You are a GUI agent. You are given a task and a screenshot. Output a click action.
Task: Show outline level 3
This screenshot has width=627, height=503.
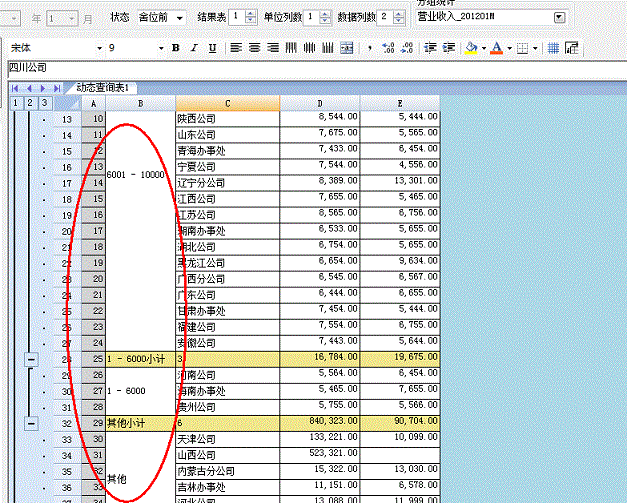(44, 103)
